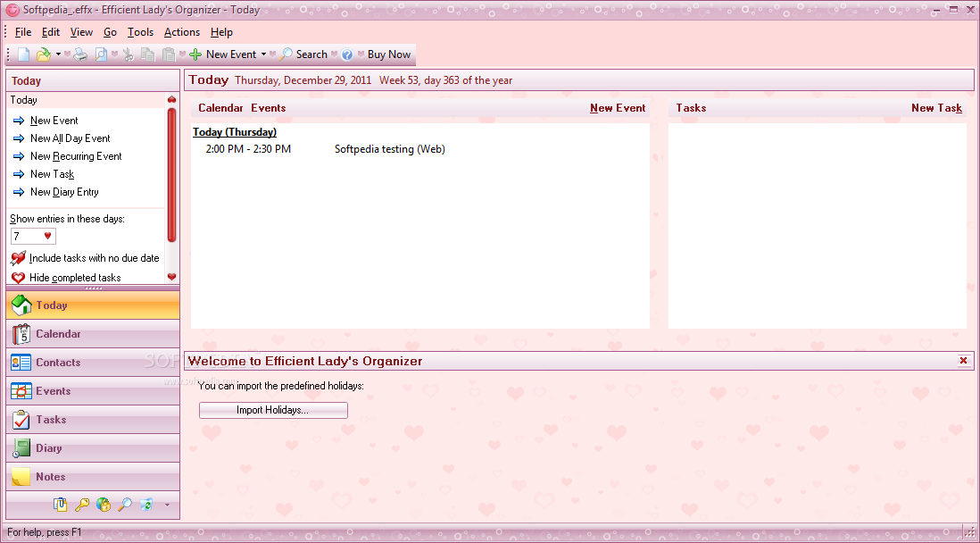Click the new blank file toolbar icon
The width and height of the screenshot is (980, 543).
pos(24,54)
